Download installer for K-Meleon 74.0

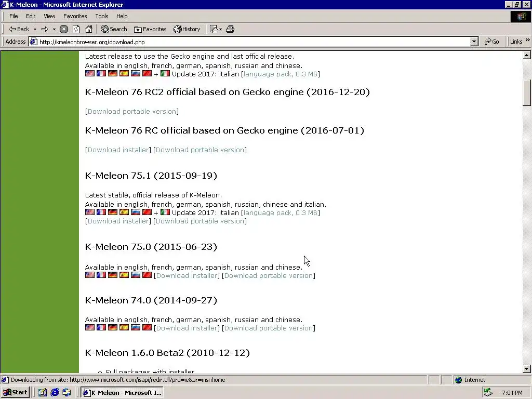tap(187, 328)
